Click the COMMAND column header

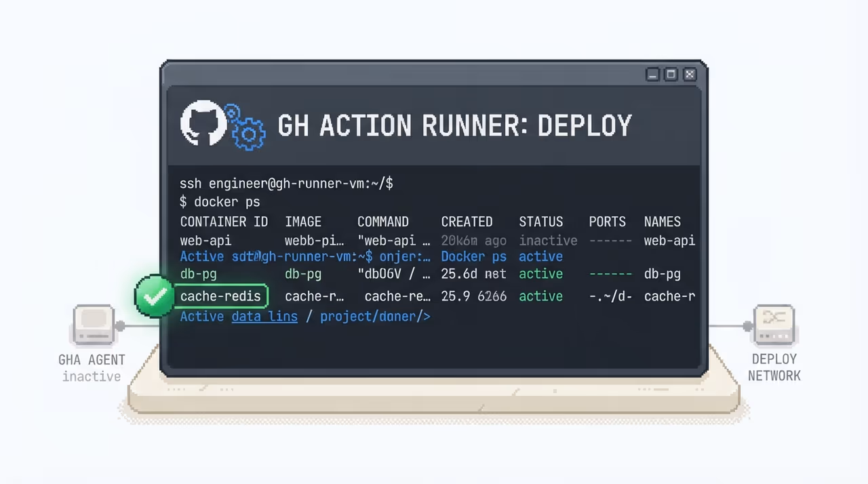383,222
